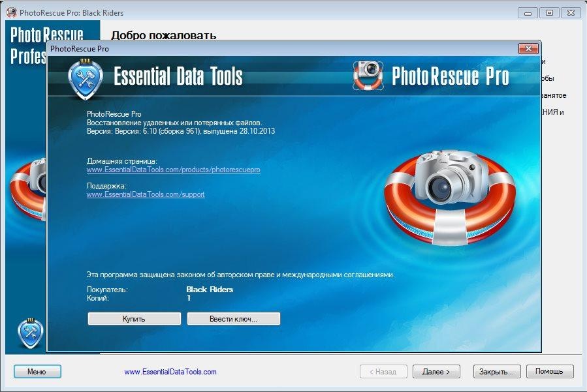The image size is (587, 392).
Task: Click the copyright notice text in dialog
Action: (x=240, y=275)
